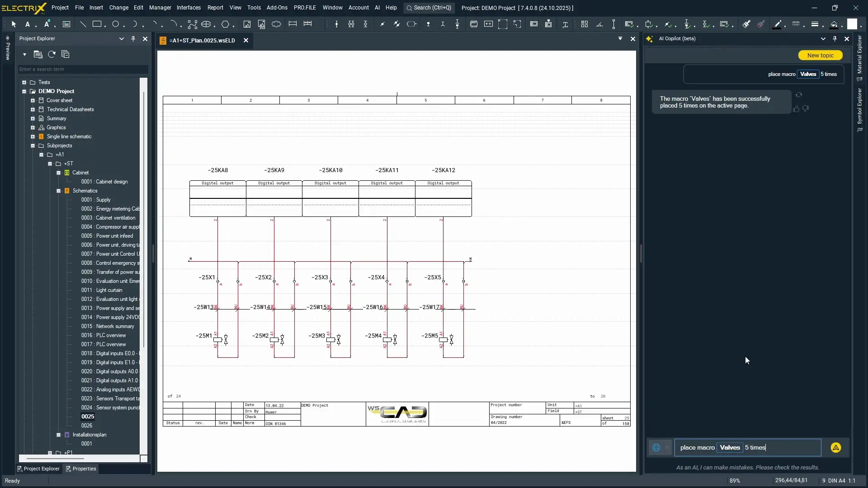The height and width of the screenshot is (488, 868).
Task: Expand the Technical Datasheets node
Action: point(33,109)
